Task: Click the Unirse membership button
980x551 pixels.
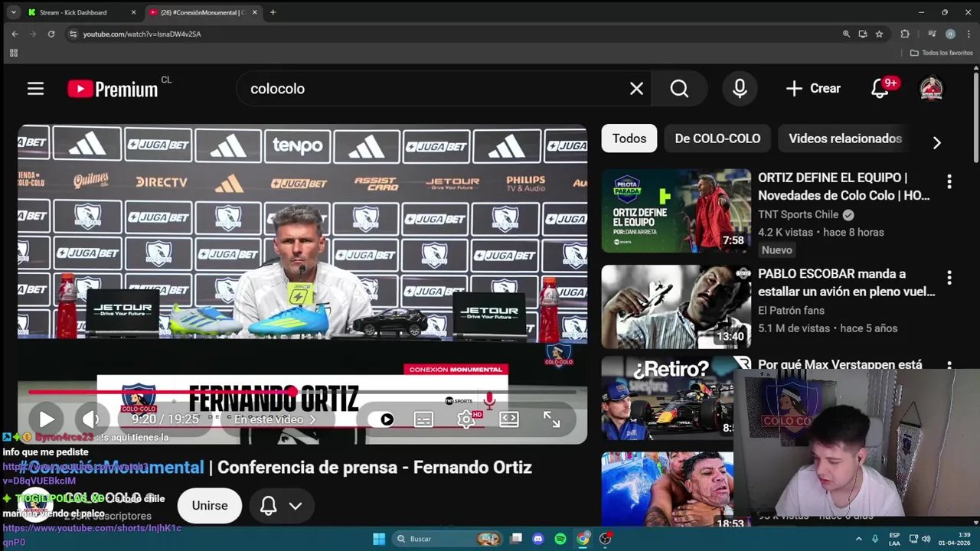Action: point(210,506)
